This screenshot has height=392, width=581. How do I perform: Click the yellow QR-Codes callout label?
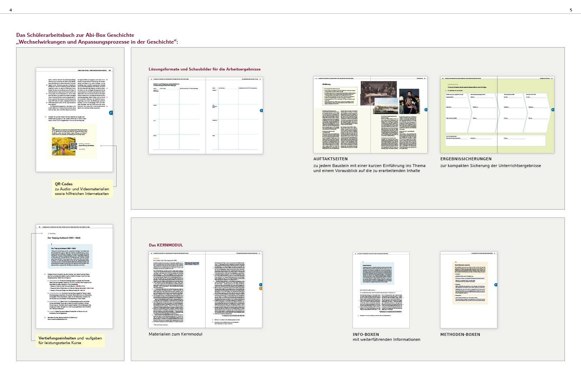coord(82,188)
